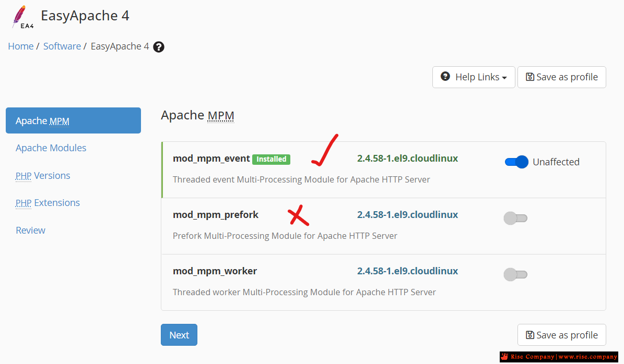This screenshot has height=364, width=624.
Task: Click 'Threaded event Multi-Processing Module' description
Action: (301, 179)
